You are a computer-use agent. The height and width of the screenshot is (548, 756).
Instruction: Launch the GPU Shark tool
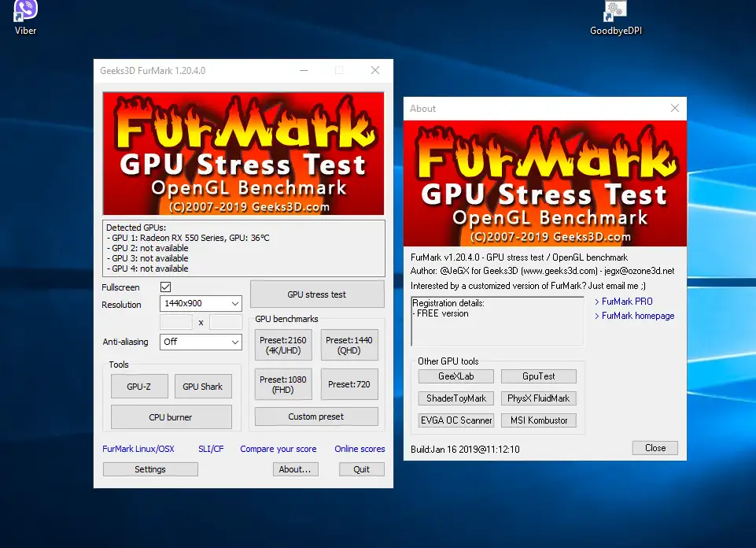pyautogui.click(x=202, y=387)
